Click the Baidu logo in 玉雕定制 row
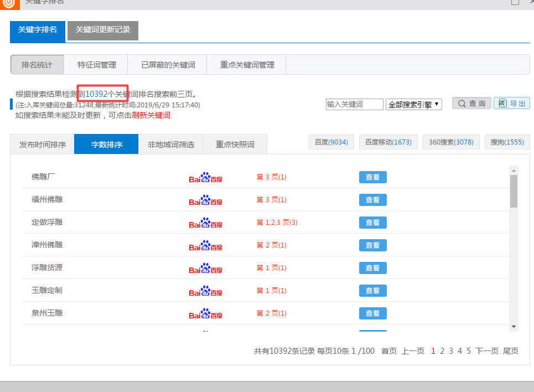 point(206,291)
